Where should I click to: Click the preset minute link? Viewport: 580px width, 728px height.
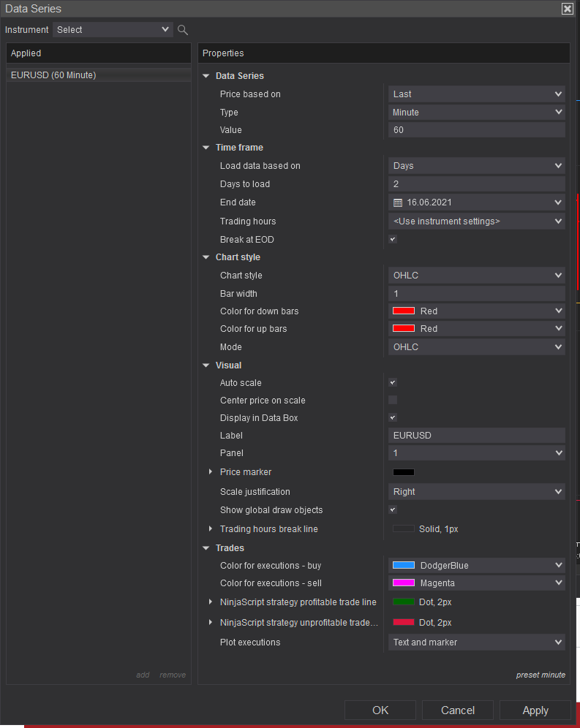(541, 675)
